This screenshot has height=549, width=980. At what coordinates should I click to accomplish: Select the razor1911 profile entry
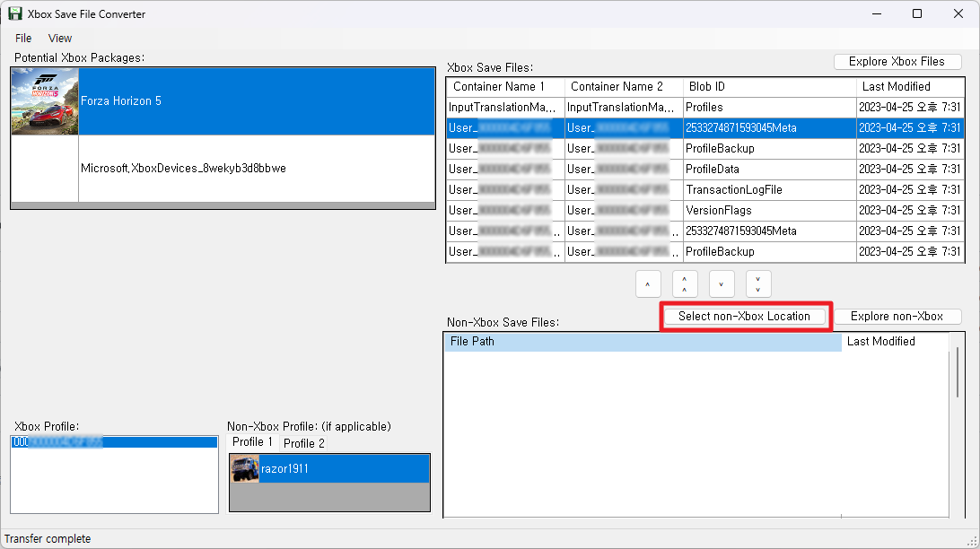pyautogui.click(x=330, y=469)
